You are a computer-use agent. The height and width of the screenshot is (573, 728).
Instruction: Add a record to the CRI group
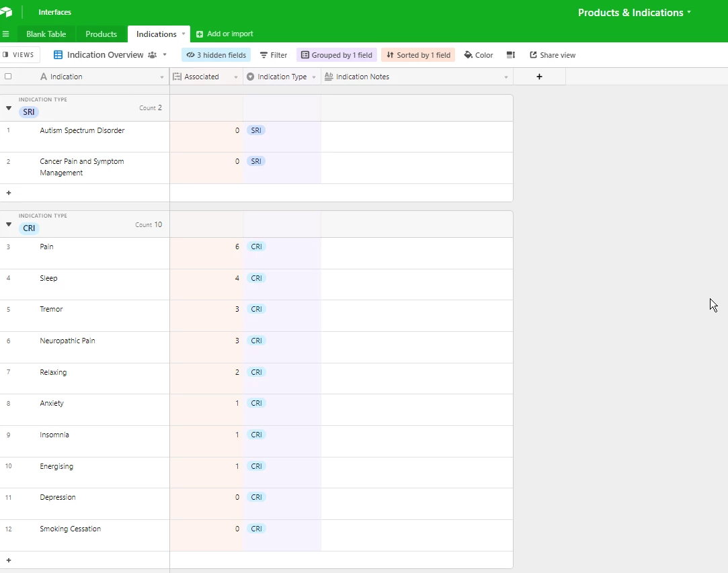8,560
